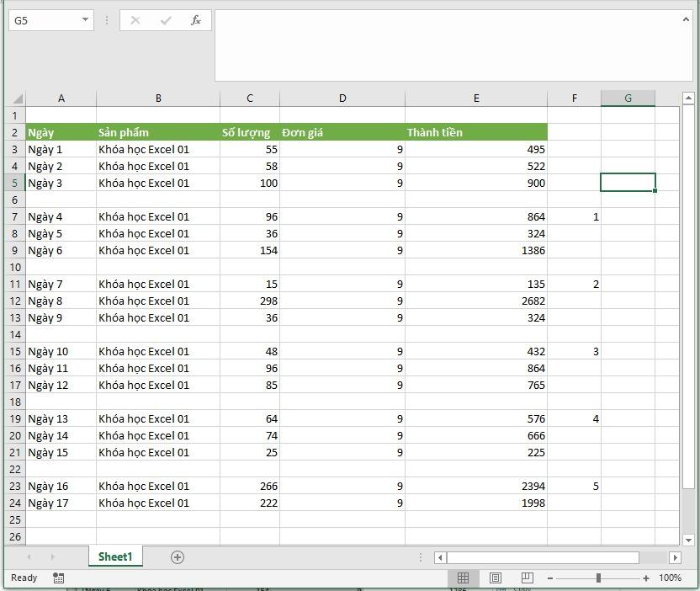Viewport: 700px width, 591px height.
Task: Click the sheet navigation right arrow
Action: click(54, 556)
